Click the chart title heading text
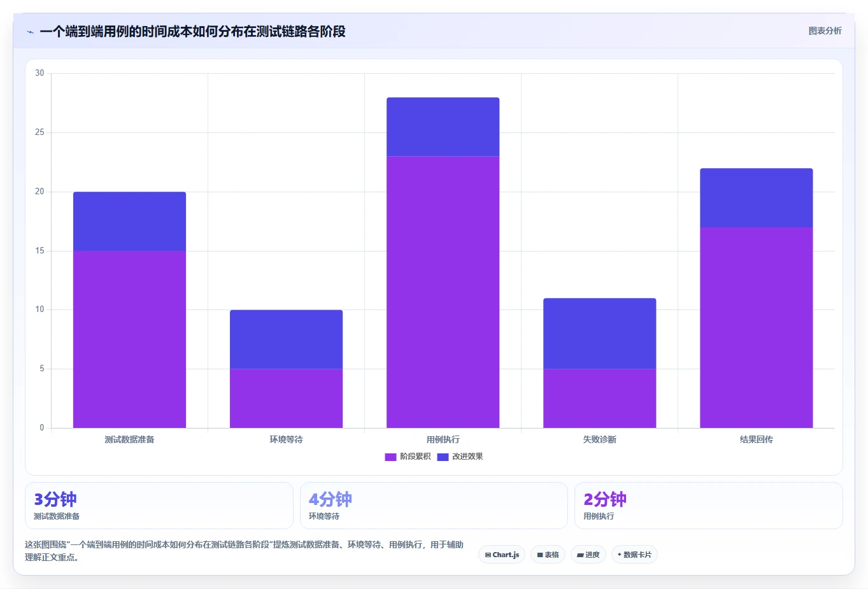868x589 pixels. pos(192,31)
